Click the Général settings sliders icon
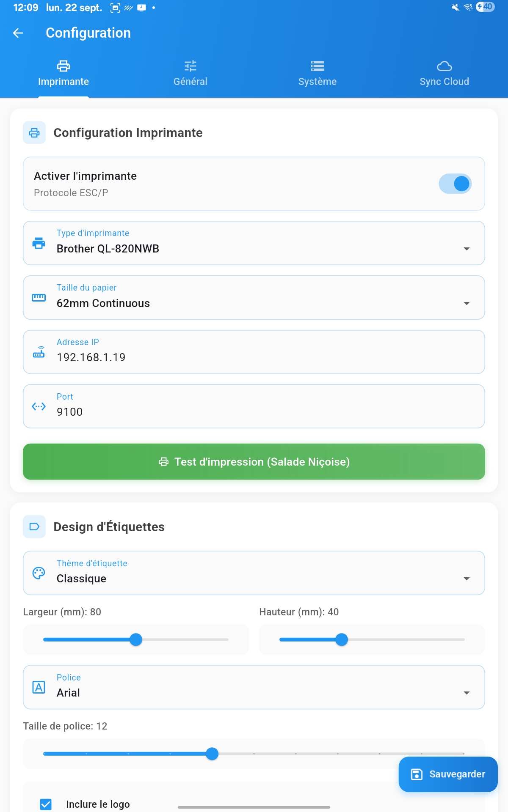 [190, 66]
